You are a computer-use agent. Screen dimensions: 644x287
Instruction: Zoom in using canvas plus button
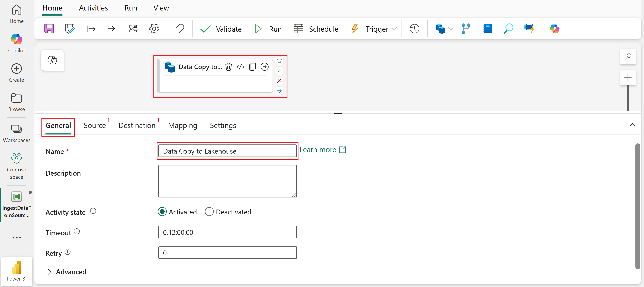(628, 77)
